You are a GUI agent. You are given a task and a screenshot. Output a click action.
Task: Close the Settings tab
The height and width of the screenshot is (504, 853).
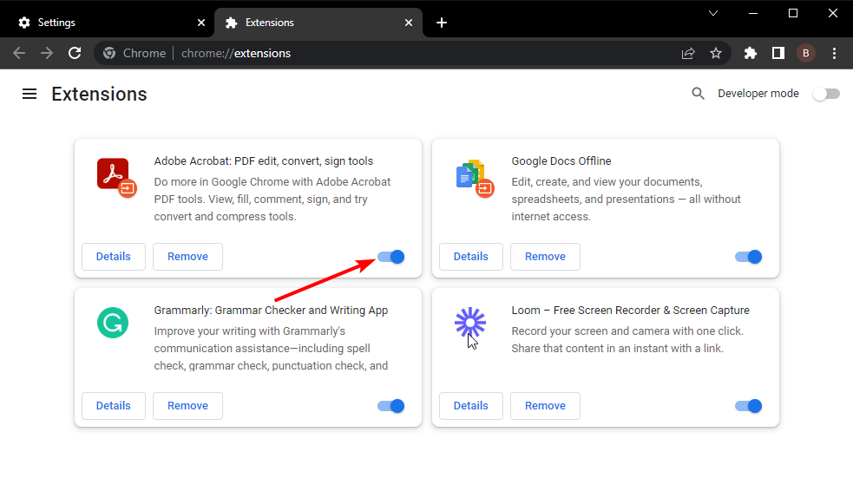(201, 23)
